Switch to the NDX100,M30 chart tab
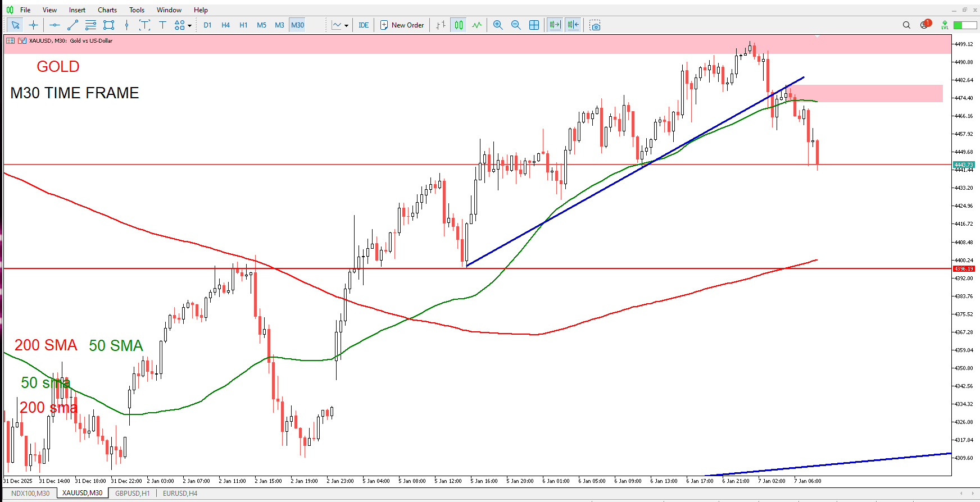Viewport: 980px width, 502px height. point(30,493)
